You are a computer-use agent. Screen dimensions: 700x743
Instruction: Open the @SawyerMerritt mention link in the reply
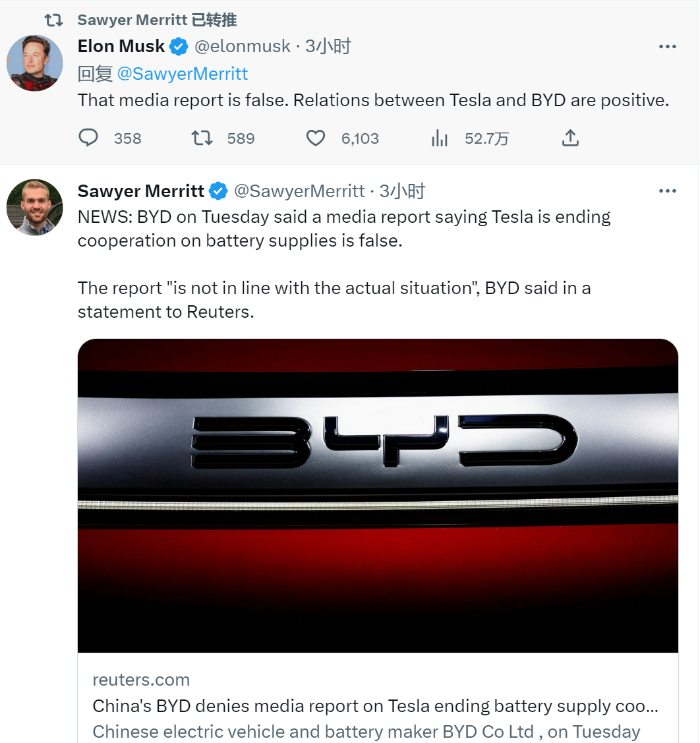(183, 74)
